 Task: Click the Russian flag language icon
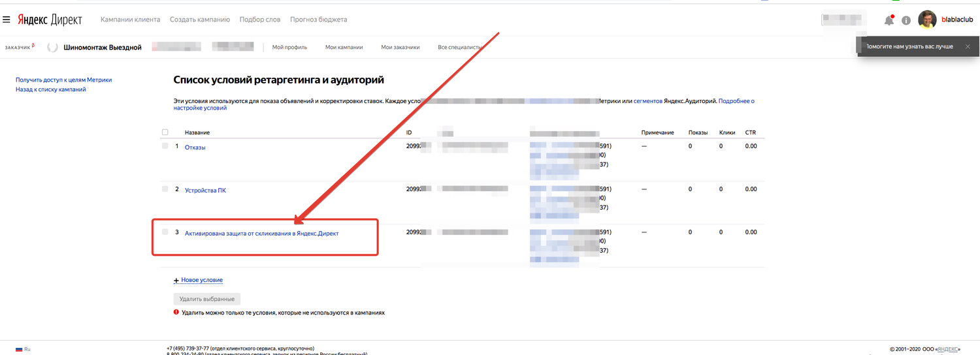click(x=19, y=349)
